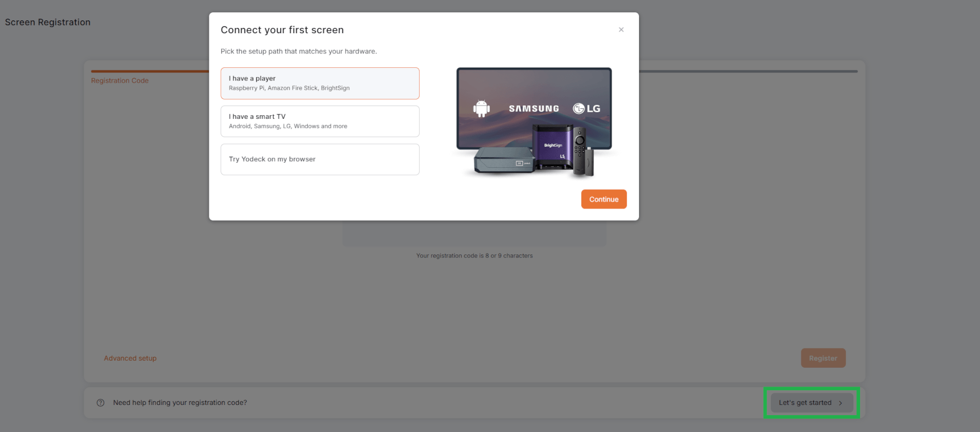The width and height of the screenshot is (980, 432).
Task: Click the "Your registration code is 8 or 9 characters" hint
Action: click(x=474, y=256)
